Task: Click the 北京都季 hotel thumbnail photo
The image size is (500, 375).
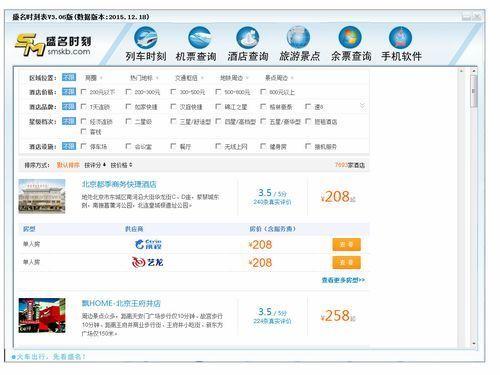Action: click(42, 196)
